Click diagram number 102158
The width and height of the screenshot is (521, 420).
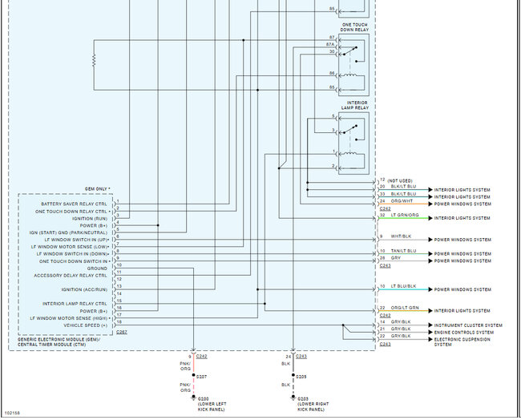click(12, 413)
